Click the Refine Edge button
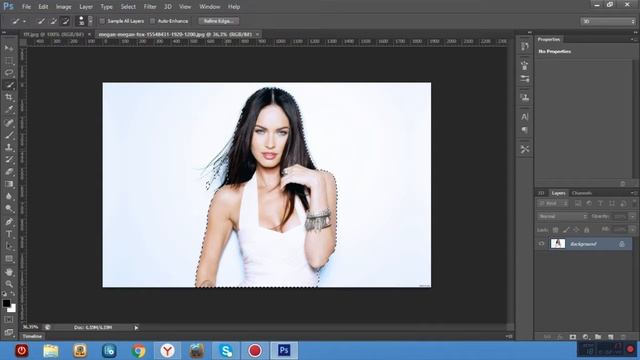Image resolution: width=640 pixels, height=360 pixels. coord(219,21)
